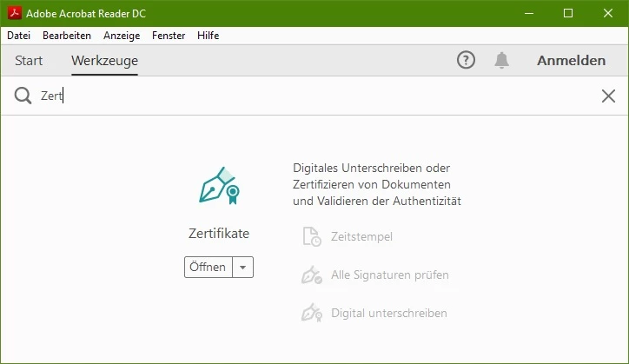The height and width of the screenshot is (364, 629).
Task: Minimize the Acrobat Reader window
Action: pyautogui.click(x=529, y=13)
